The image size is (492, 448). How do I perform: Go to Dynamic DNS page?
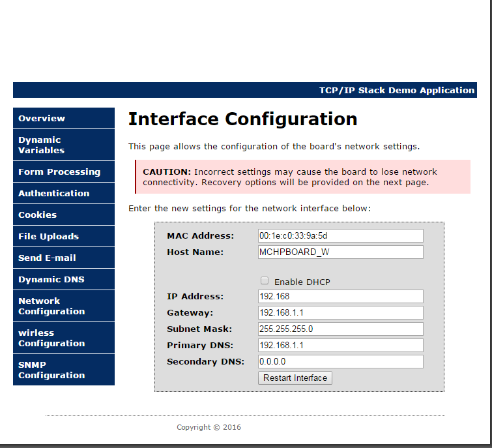[64, 279]
